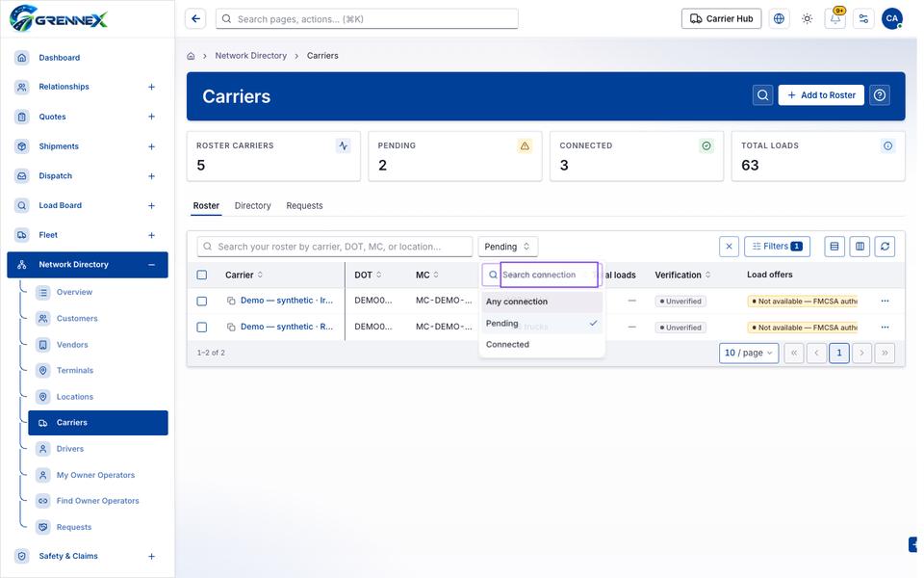This screenshot has height=578, width=924.
Task: Sort by the Verification column header
Action: [682, 275]
